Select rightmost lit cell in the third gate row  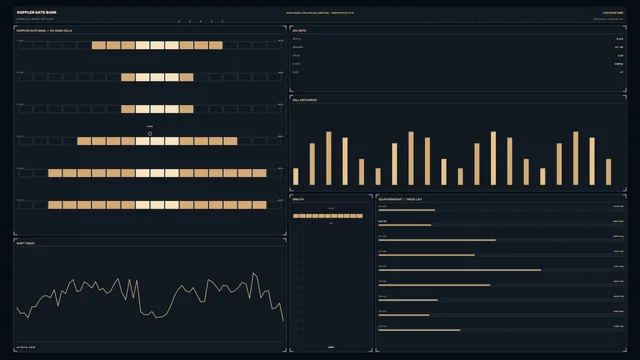[187, 109]
